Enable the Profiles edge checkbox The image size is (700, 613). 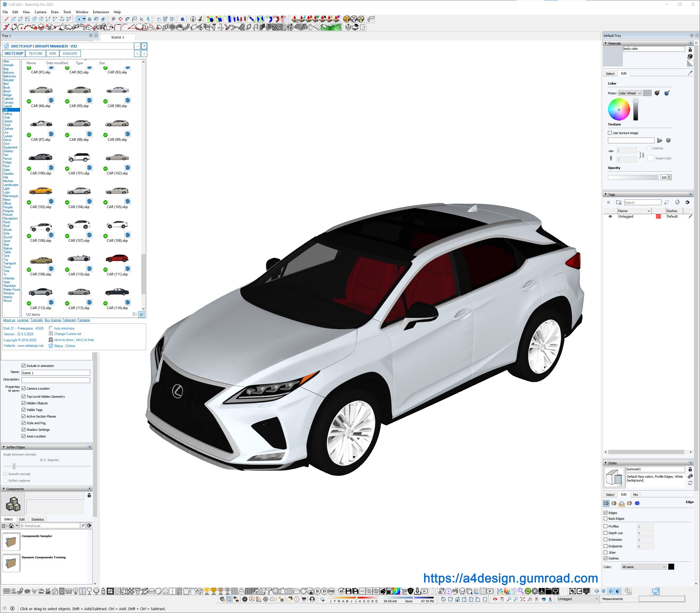(x=605, y=526)
